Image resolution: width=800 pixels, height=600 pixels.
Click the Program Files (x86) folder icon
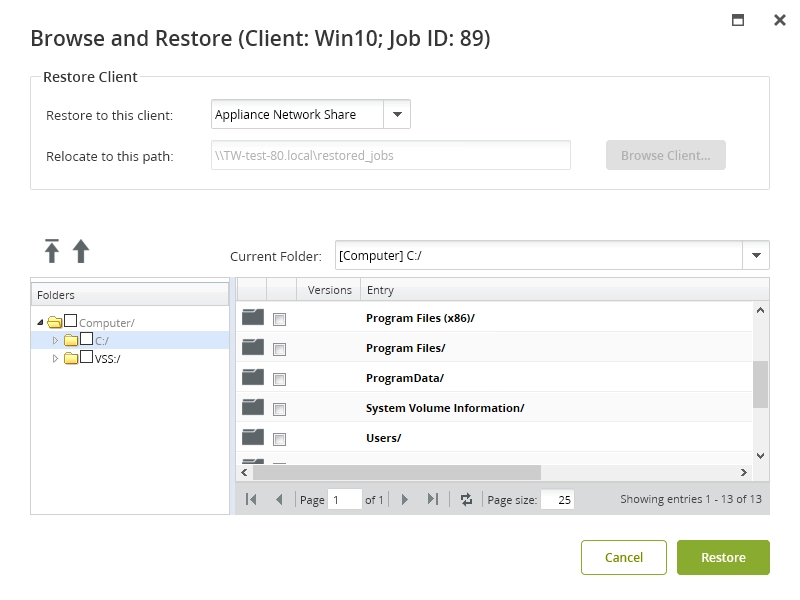(x=253, y=317)
